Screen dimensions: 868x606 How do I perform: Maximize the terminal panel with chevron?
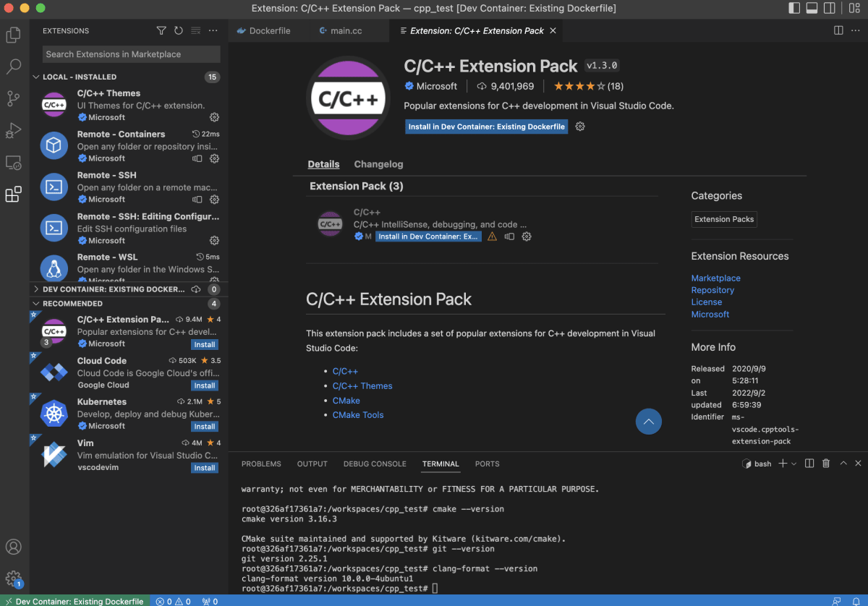(x=843, y=464)
